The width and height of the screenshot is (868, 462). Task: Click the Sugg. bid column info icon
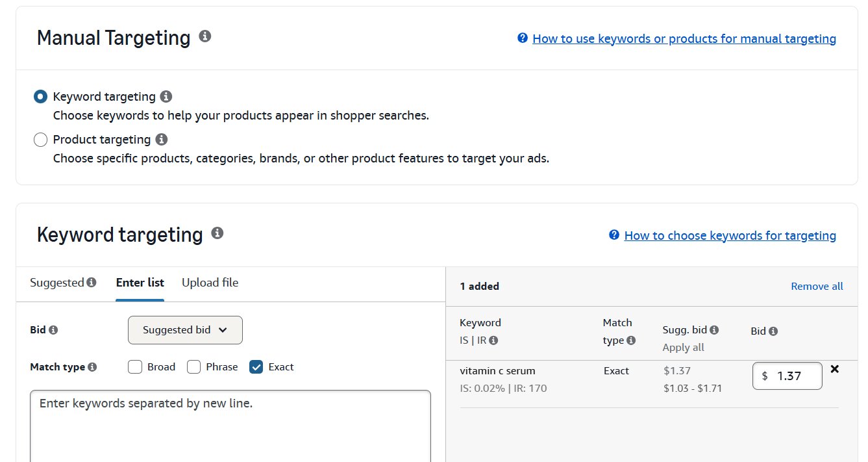pos(714,329)
